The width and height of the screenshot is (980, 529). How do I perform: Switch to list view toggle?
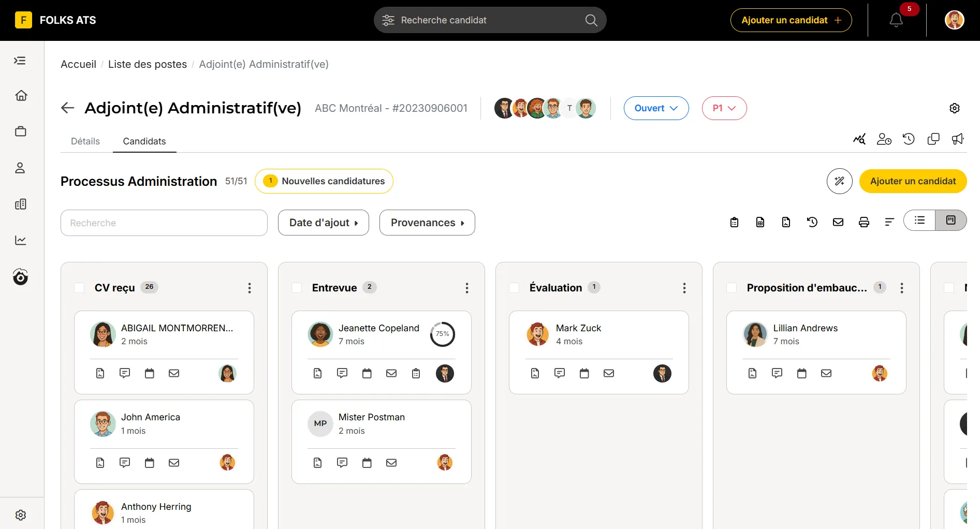[919, 221]
